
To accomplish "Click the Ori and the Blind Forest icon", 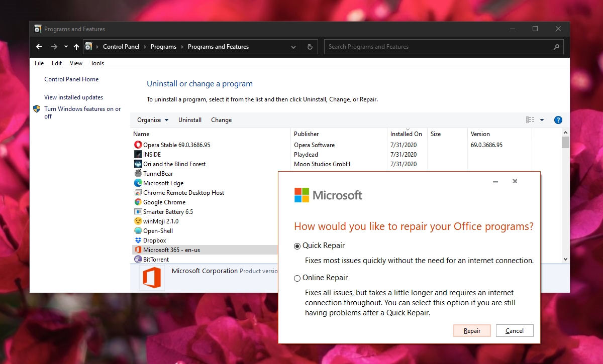I will click(138, 164).
